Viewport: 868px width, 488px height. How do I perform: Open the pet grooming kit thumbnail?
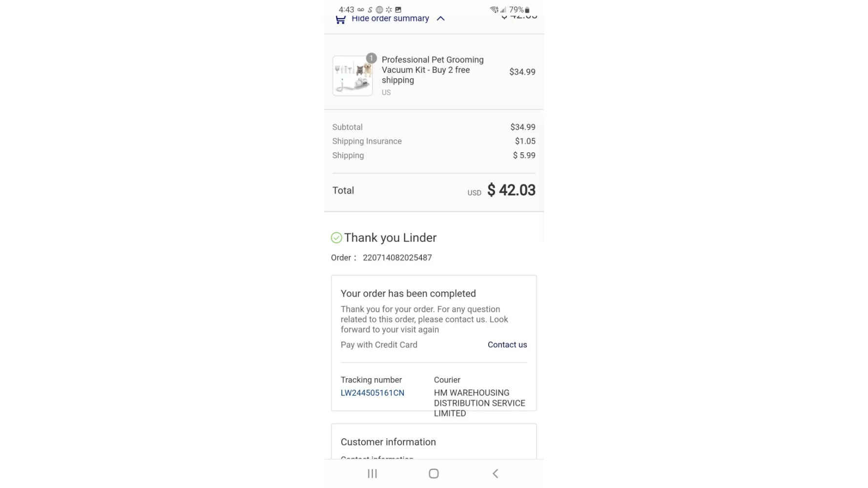tap(352, 76)
